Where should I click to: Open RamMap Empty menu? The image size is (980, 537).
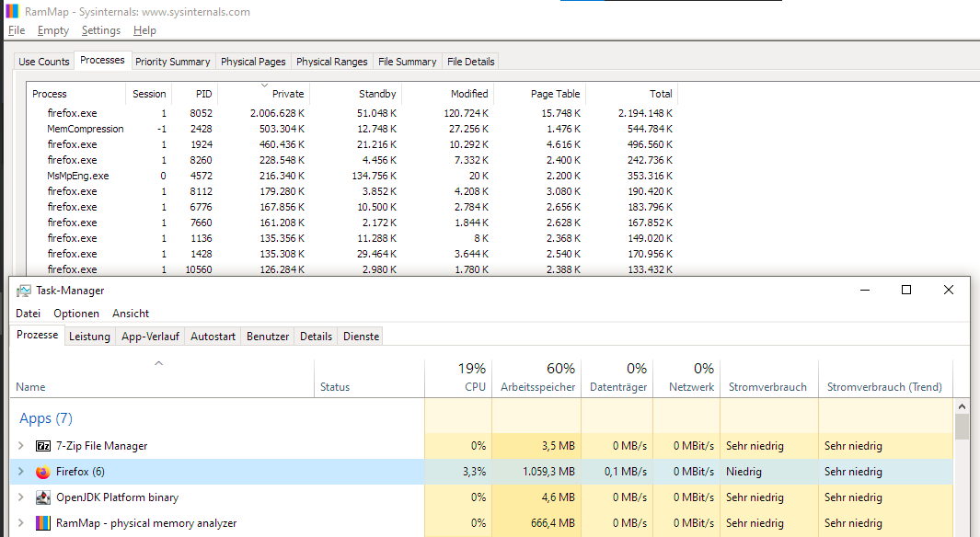[x=53, y=30]
